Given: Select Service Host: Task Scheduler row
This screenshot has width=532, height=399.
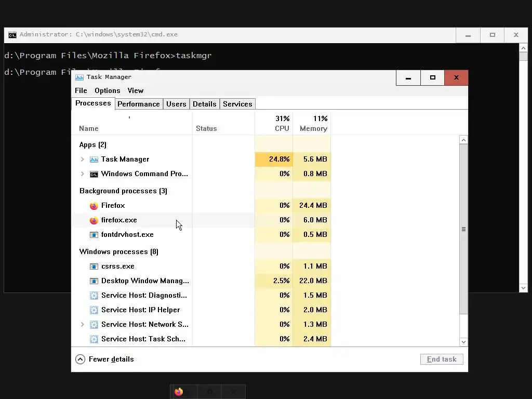Looking at the screenshot, I should tap(201, 339).
